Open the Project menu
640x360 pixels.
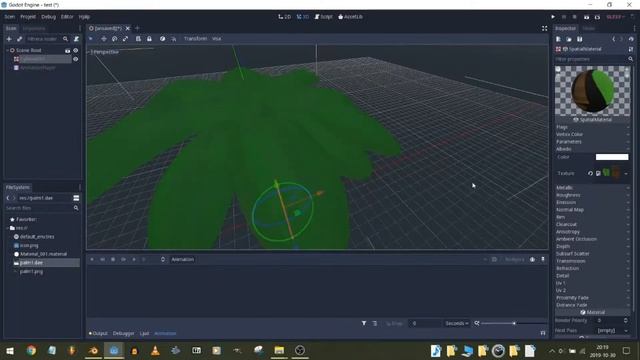(x=28, y=17)
